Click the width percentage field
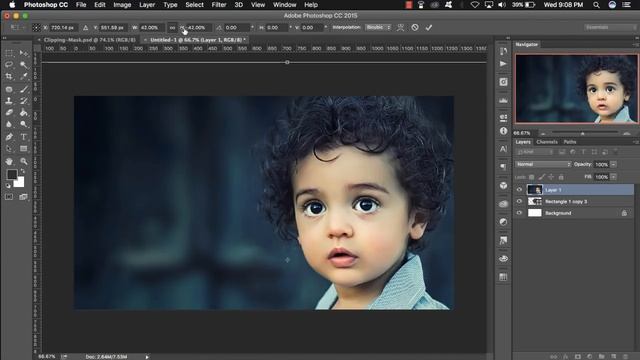This screenshot has width=640, height=360. tap(151, 28)
